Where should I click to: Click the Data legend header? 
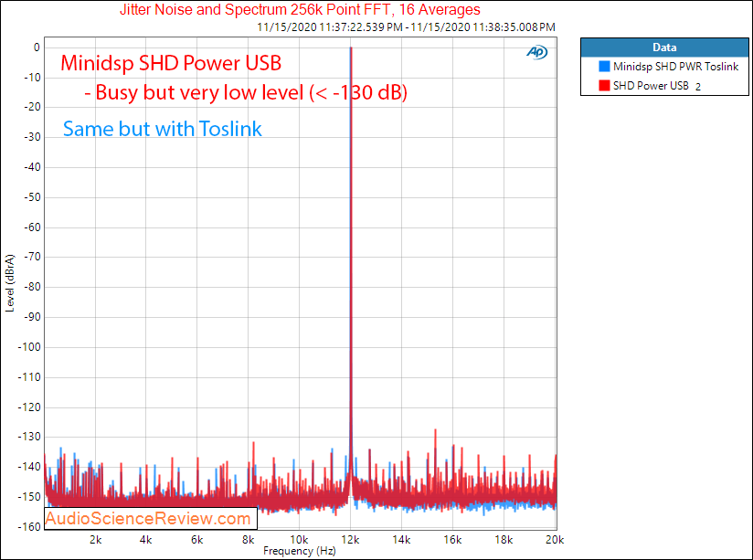(x=664, y=48)
